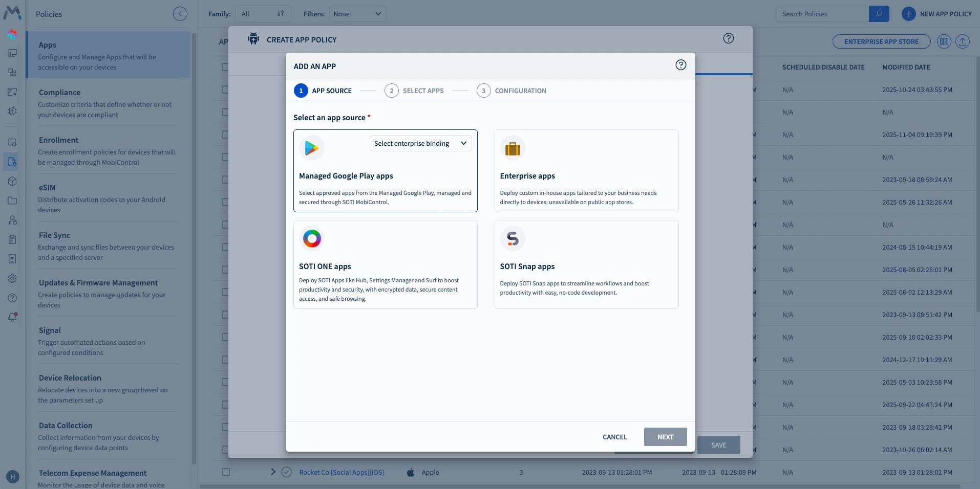
Task: Open the help icon in the Add An App dialog
Action: 680,65
